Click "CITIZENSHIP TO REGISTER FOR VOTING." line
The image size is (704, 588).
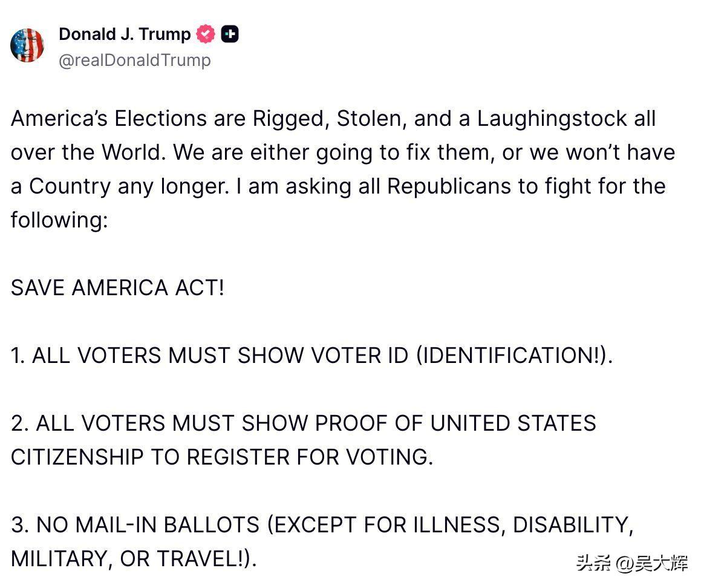(x=222, y=457)
